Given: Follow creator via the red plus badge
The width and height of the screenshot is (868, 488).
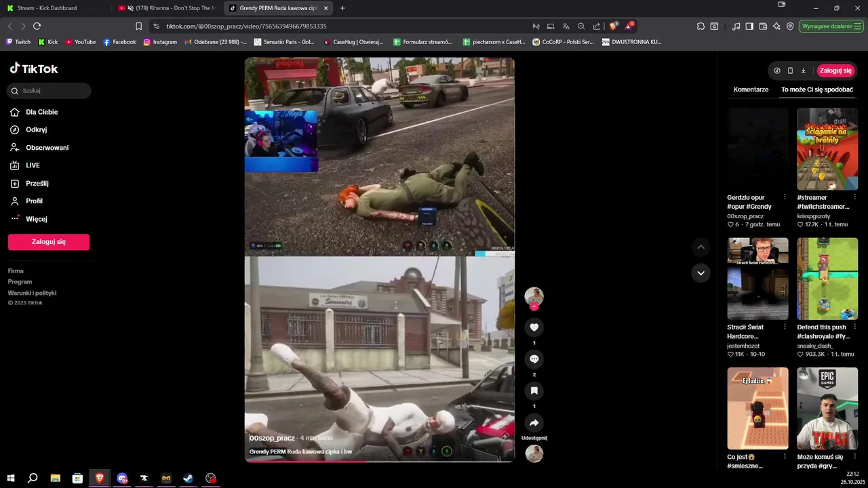Looking at the screenshot, I should tap(534, 306).
